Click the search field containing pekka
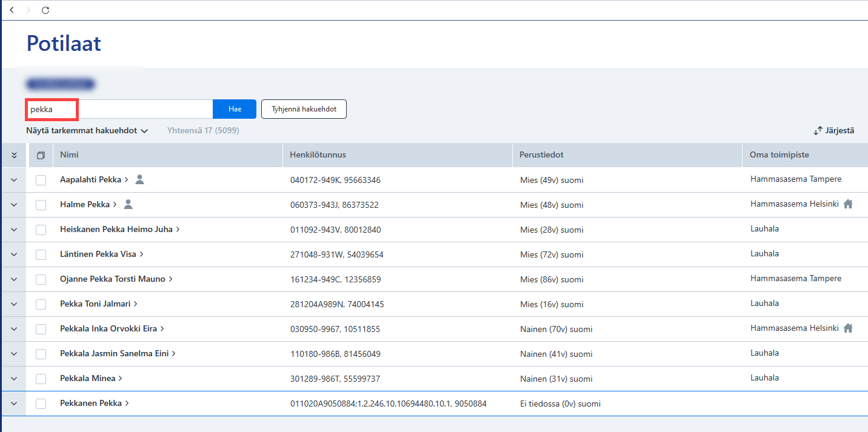 (x=119, y=109)
